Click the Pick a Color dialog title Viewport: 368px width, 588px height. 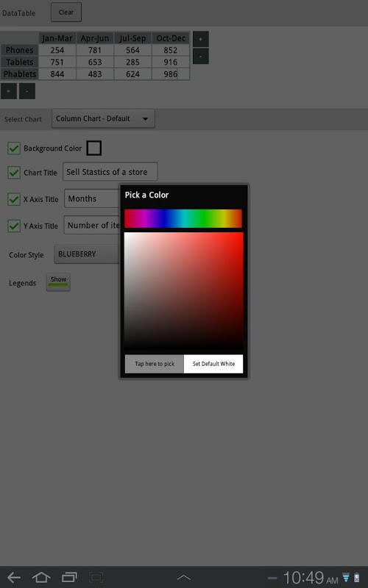[146, 195]
